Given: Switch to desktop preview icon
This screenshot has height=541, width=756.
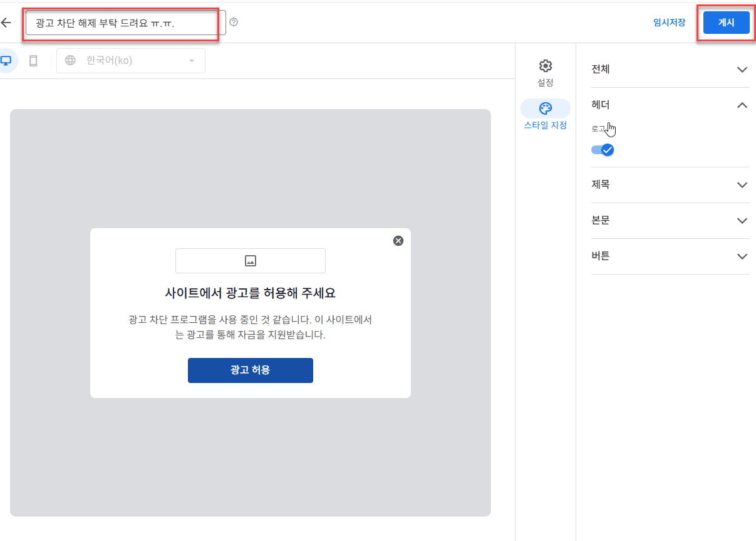Looking at the screenshot, I should click(x=6, y=61).
